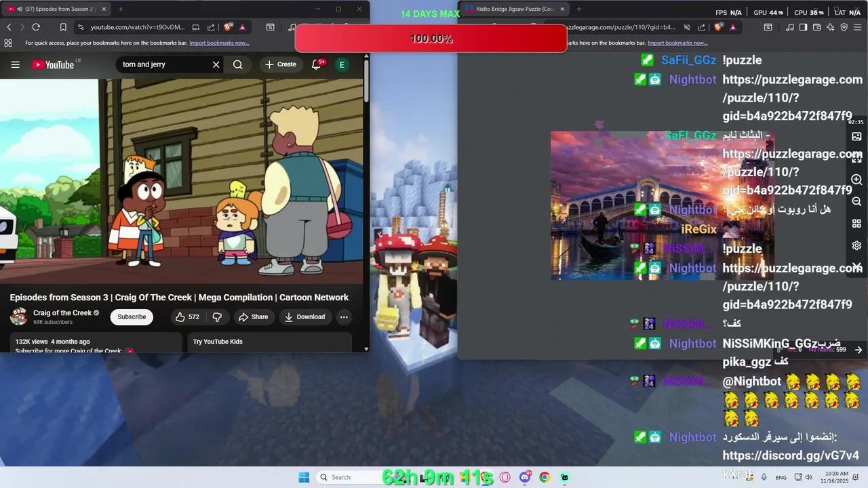Close the Rialto Bridge Jigsaw Puzzle tab
This screenshot has width=868, height=488.
tap(562, 9)
